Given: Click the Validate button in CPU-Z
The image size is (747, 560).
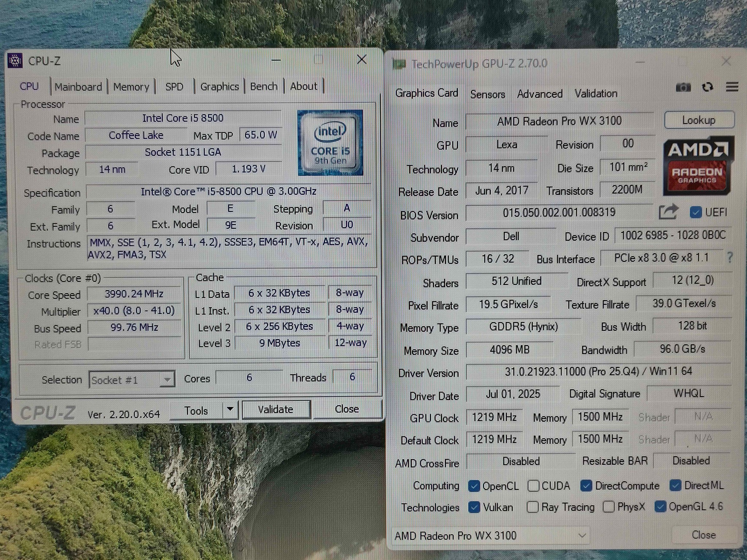Looking at the screenshot, I should 276,409.
